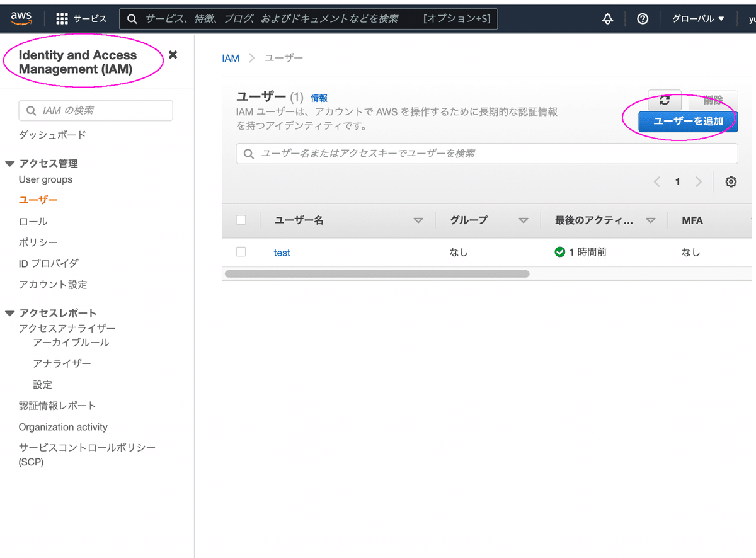Collapse the アクセス管理 section

9,164
